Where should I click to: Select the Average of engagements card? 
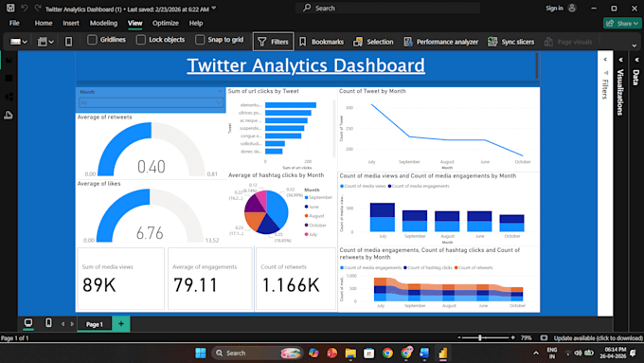(210, 279)
